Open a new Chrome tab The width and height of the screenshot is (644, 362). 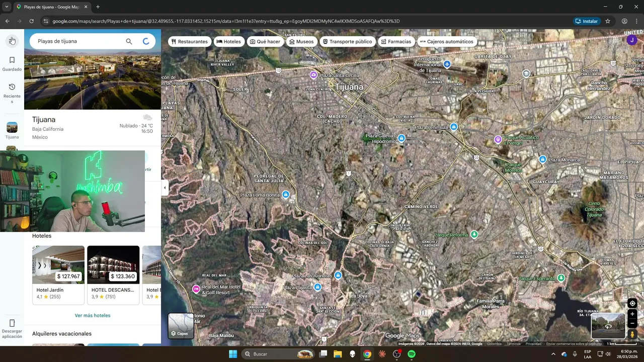pos(98,7)
